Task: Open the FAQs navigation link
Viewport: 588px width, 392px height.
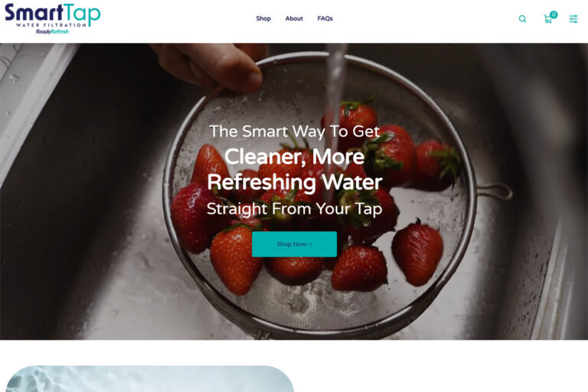Action: click(325, 18)
